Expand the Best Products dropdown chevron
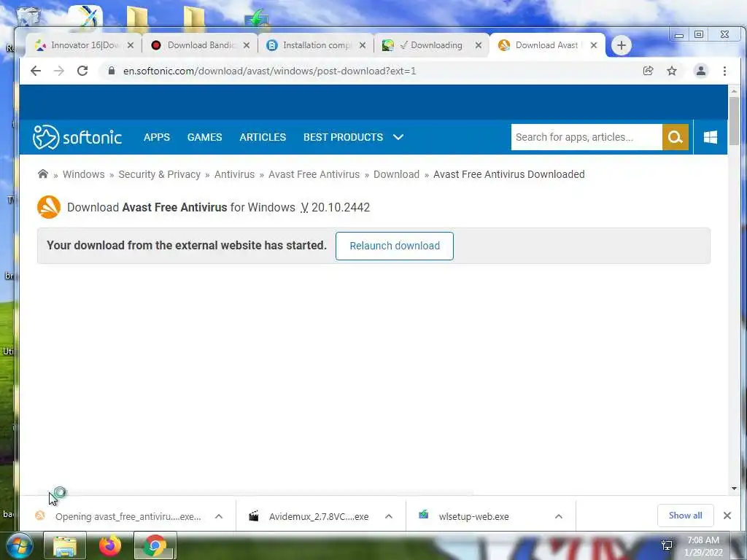747x560 pixels. point(398,137)
